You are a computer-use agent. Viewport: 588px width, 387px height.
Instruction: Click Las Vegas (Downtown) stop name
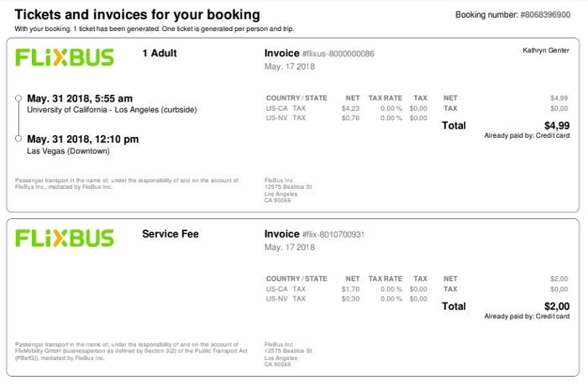click(x=68, y=151)
